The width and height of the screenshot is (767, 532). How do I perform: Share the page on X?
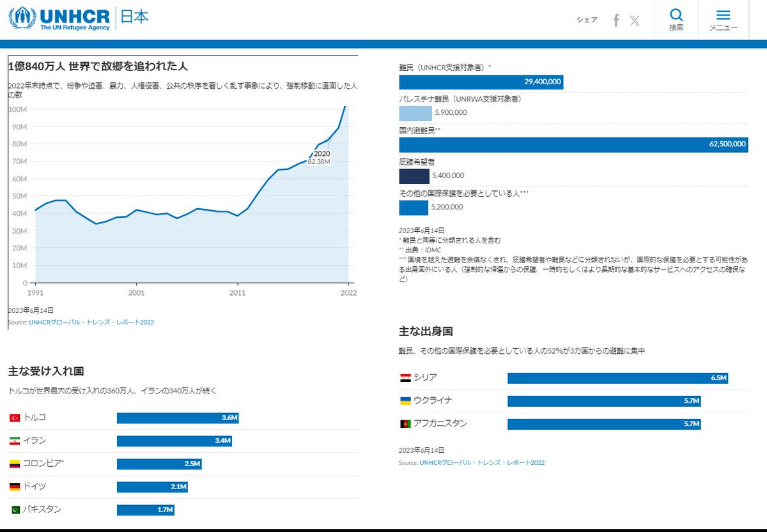tap(635, 20)
